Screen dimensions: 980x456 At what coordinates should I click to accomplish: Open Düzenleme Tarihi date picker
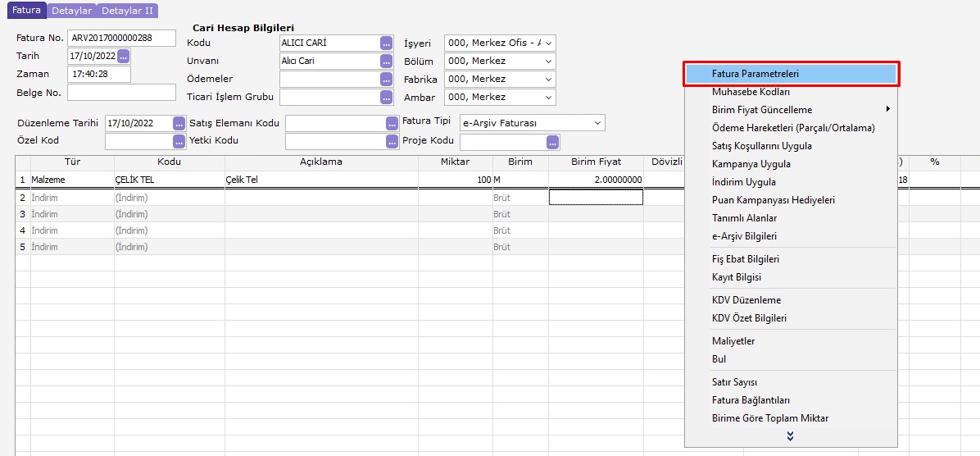click(x=179, y=124)
